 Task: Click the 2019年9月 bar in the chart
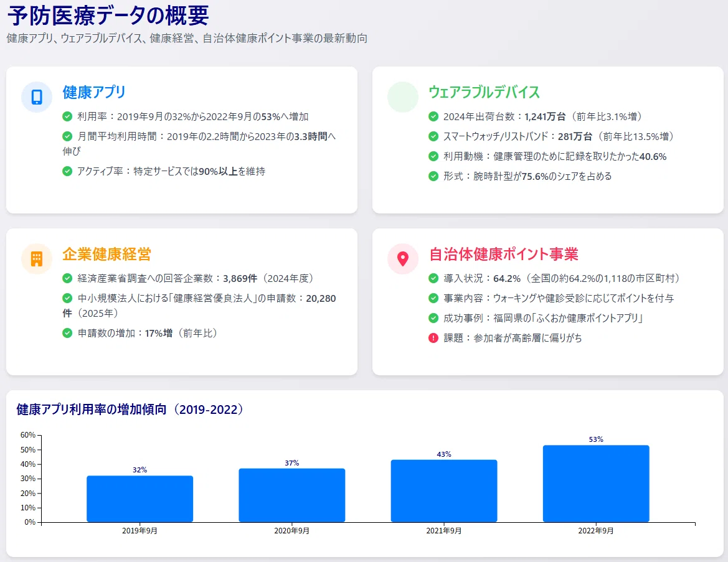139,499
